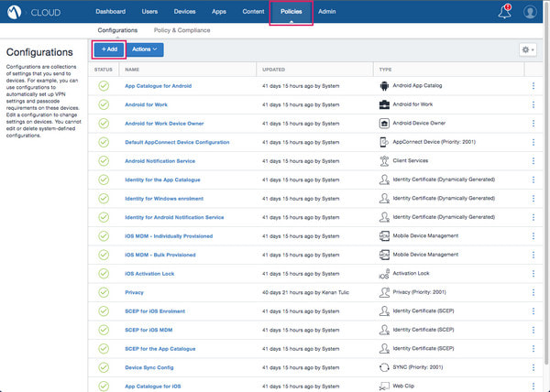Sort by the TYPE column header
The width and height of the screenshot is (550, 392).
click(x=385, y=70)
